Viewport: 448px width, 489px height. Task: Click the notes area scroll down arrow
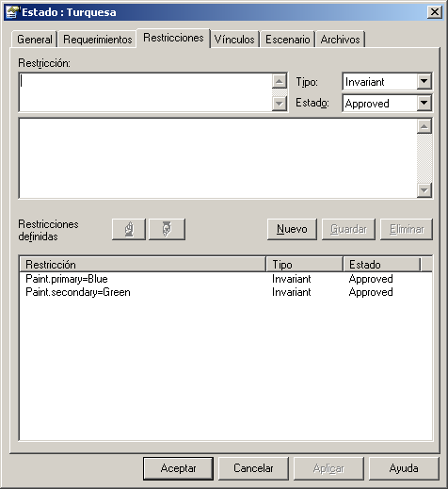424,190
